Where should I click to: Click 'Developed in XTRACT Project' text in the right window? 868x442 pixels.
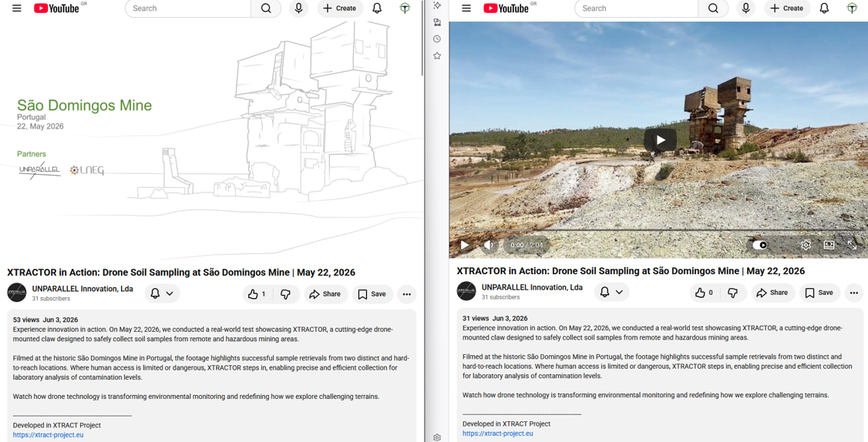click(506, 424)
